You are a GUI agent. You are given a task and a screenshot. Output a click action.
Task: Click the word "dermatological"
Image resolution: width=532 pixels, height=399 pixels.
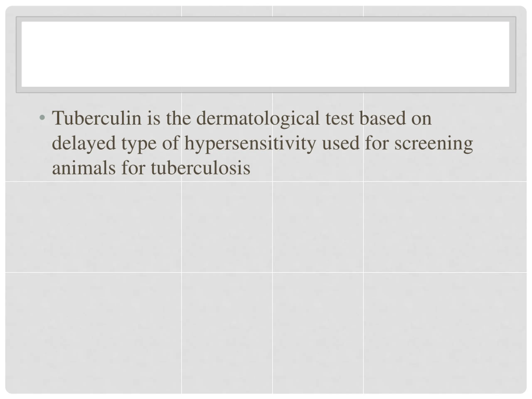click(x=258, y=118)
